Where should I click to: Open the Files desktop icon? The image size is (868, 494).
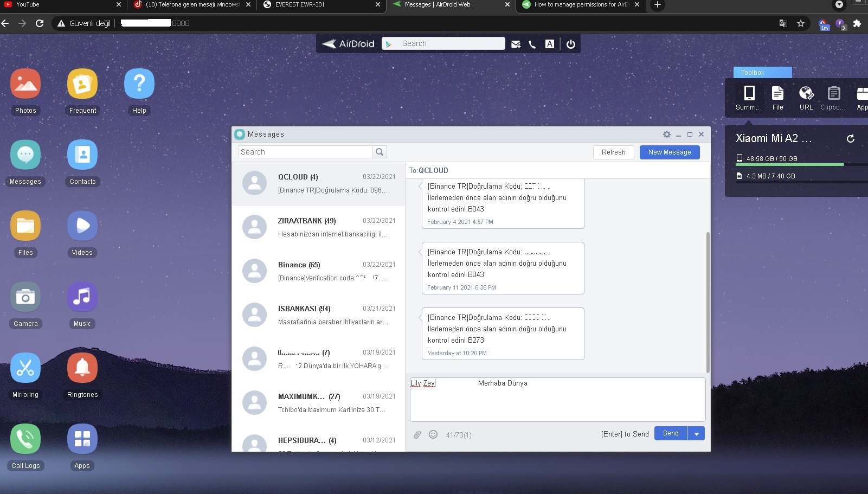25,226
